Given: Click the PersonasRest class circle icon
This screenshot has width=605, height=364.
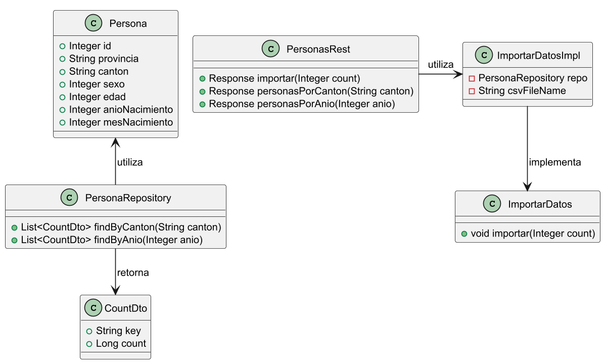Looking at the screenshot, I should tap(270, 49).
